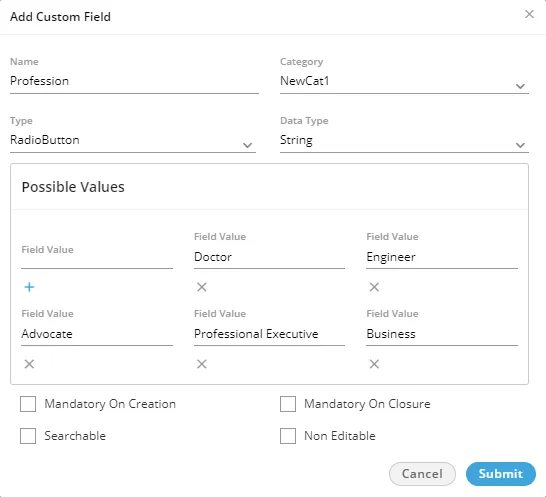This screenshot has width=546, height=497.
Task: Add a new field value with plus icon
Action: tap(29, 287)
